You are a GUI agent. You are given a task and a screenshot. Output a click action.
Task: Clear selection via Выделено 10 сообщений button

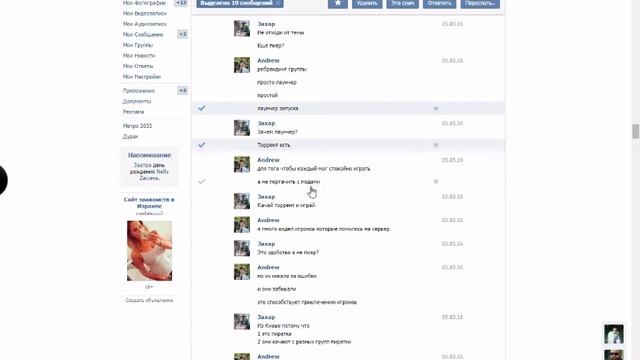240,3
